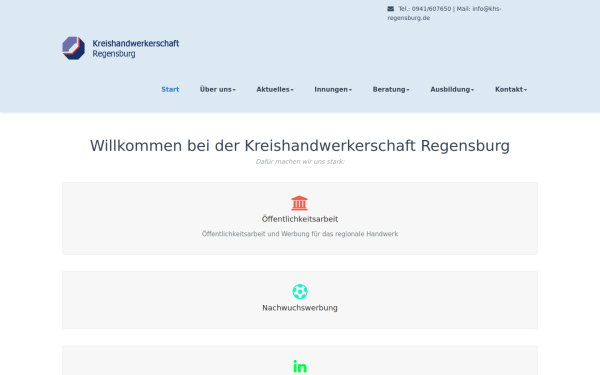Click the green LinkedIn-style 'in' icon
Viewport: 600px width, 375px height.
300,367
